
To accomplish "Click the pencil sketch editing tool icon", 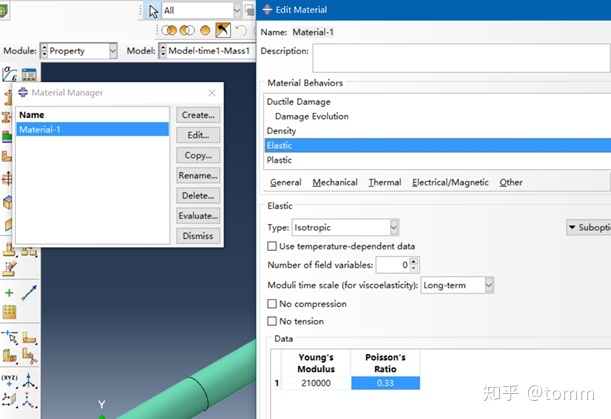I will (10, 269).
